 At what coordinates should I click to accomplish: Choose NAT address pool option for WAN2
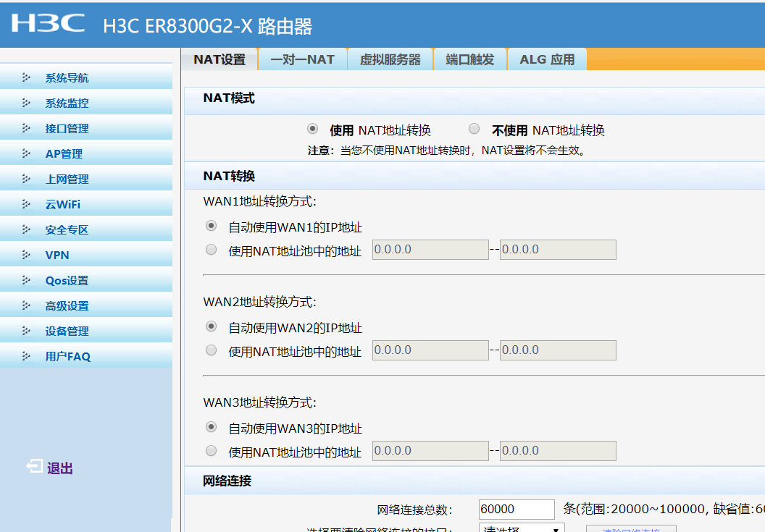pos(212,350)
